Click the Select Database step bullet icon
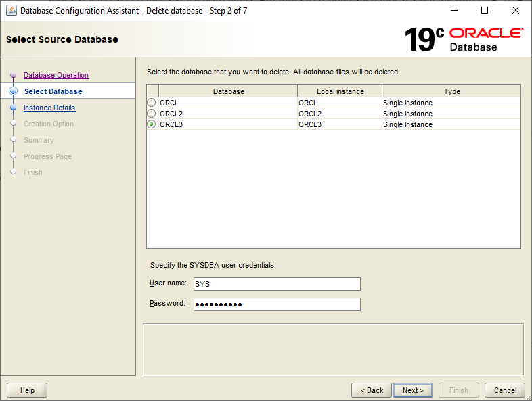 click(14, 91)
